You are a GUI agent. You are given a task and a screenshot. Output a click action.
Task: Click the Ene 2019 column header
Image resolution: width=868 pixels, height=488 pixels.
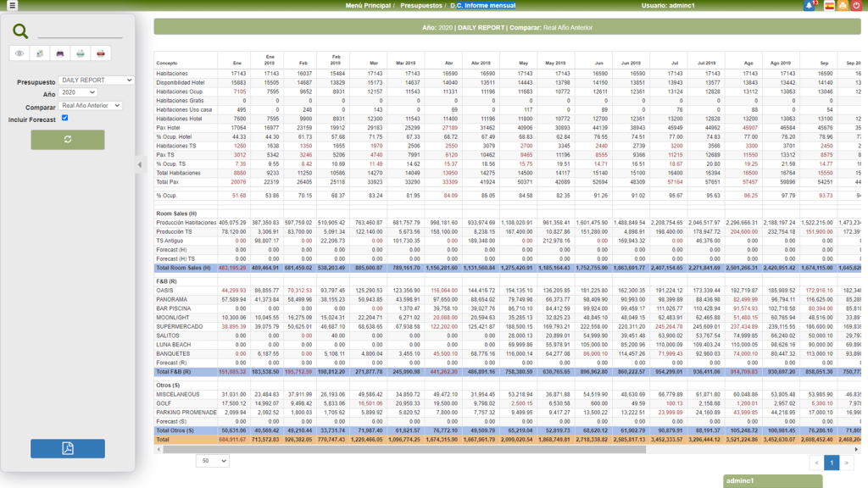click(270, 60)
